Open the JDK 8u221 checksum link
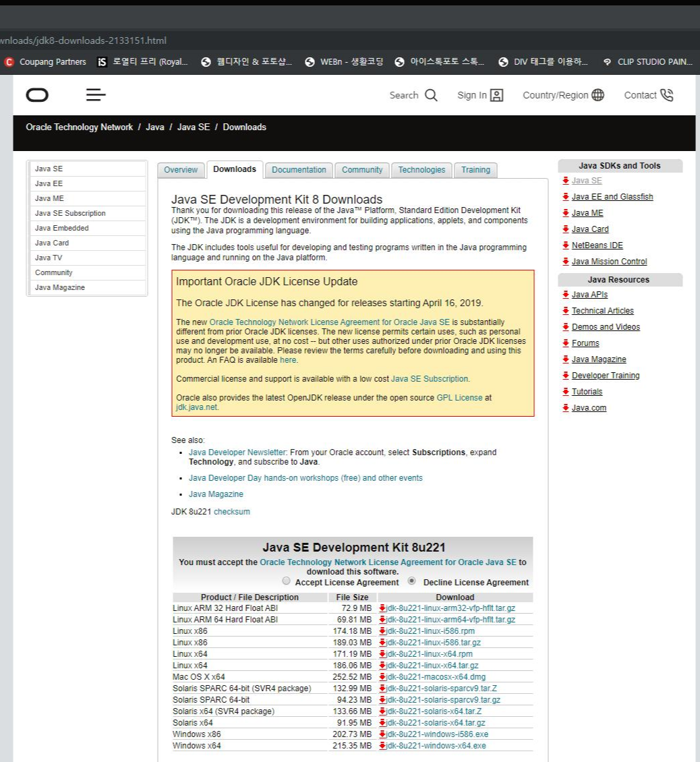 click(x=232, y=512)
